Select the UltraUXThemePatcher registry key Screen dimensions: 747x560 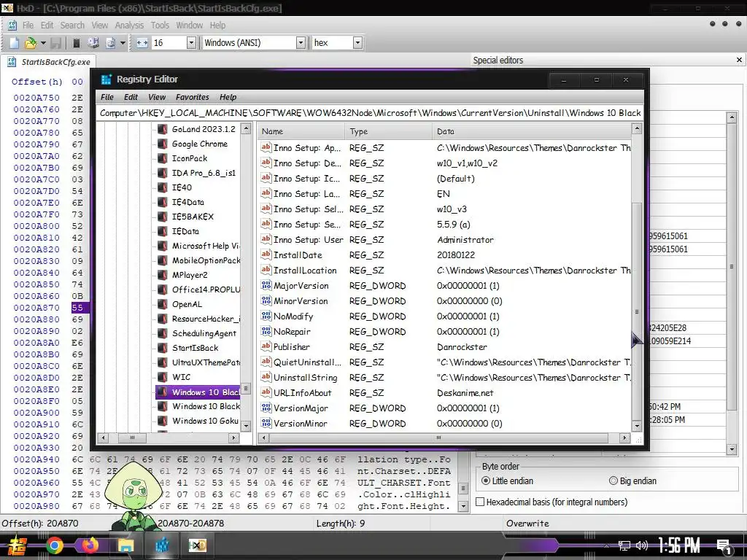(x=206, y=362)
